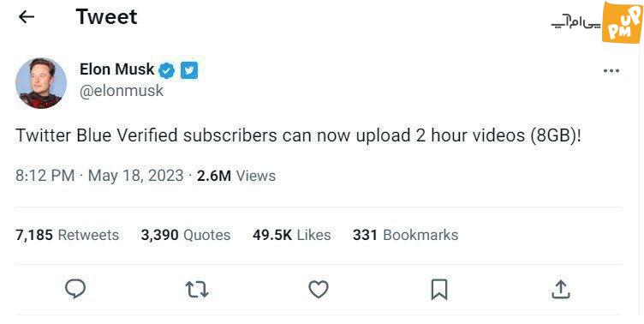
Task: Click the reply speech bubble icon
Action: tap(75, 289)
